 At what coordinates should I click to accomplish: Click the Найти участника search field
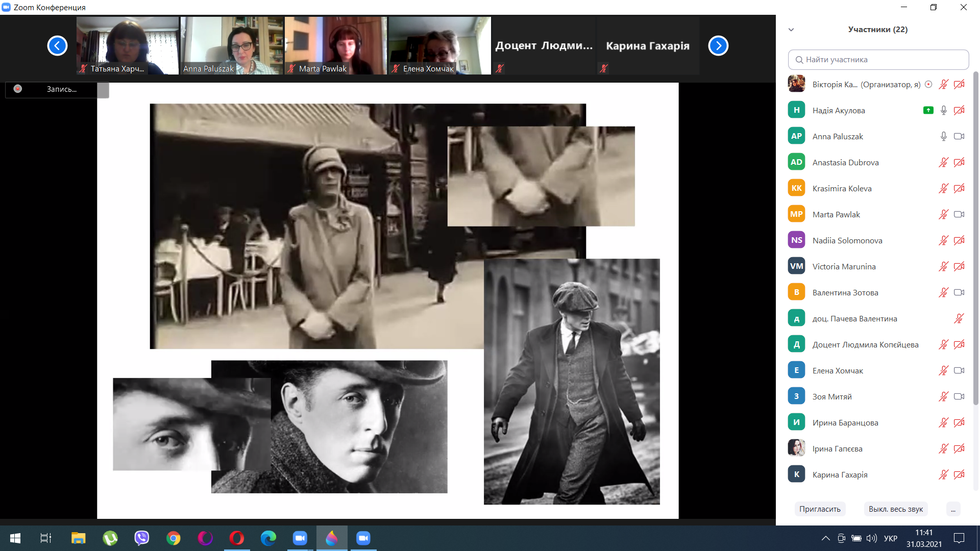[878, 60]
